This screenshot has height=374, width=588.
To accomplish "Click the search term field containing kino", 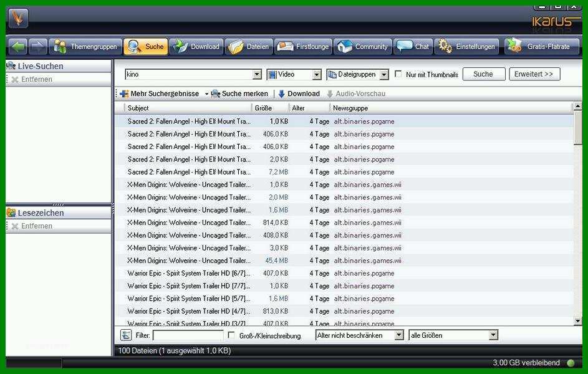I will coord(189,74).
